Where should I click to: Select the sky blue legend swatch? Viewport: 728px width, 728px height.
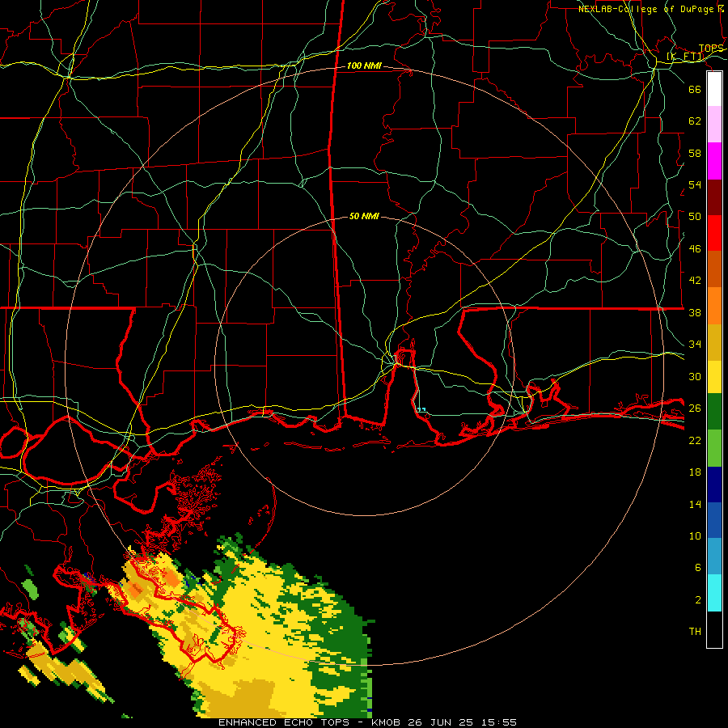714,557
